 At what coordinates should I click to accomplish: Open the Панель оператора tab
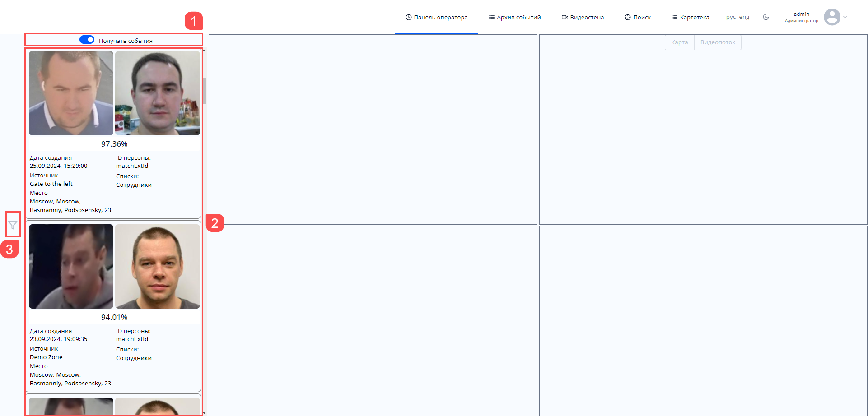(436, 17)
